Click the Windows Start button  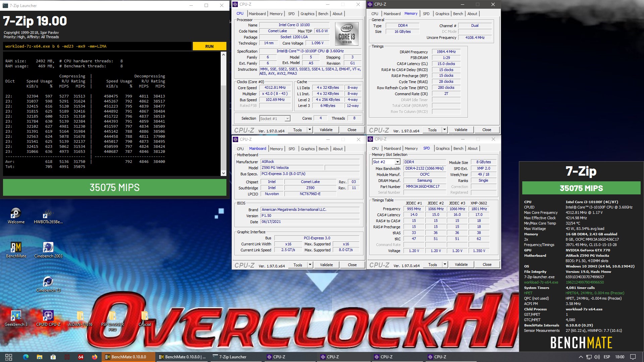9,357
